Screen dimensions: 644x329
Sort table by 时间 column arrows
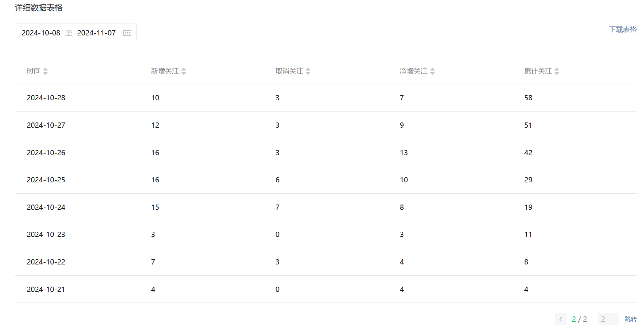45,71
